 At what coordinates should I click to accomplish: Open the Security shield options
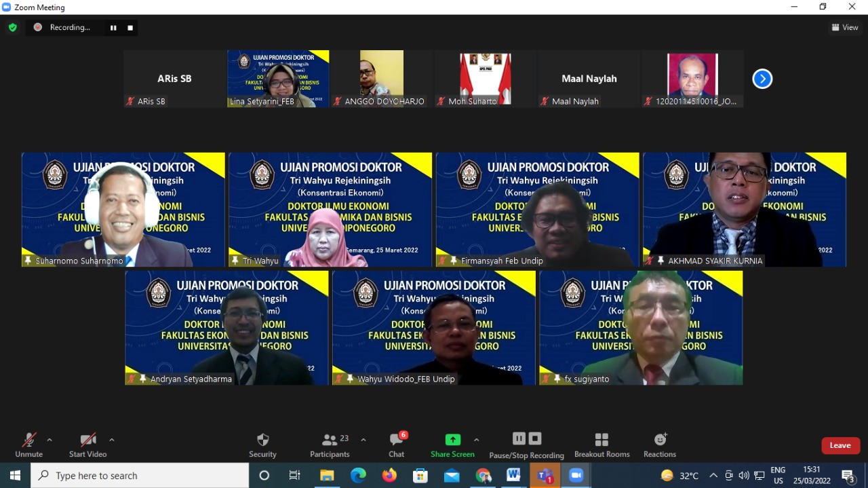[263, 445]
